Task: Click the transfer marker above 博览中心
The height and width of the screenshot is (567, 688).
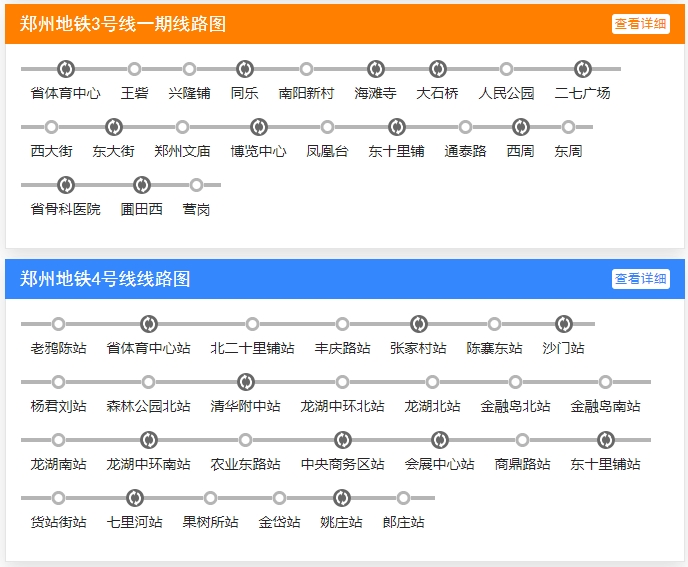Action: pos(259,127)
